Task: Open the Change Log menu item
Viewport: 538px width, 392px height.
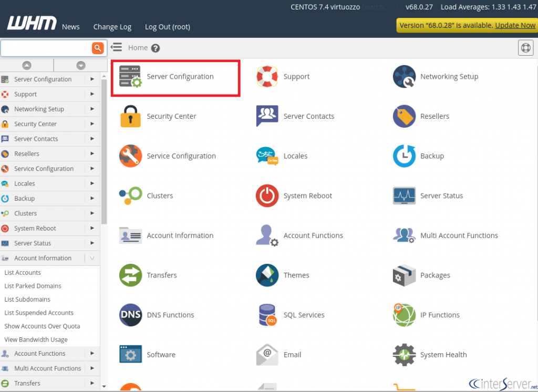Action: (x=112, y=27)
